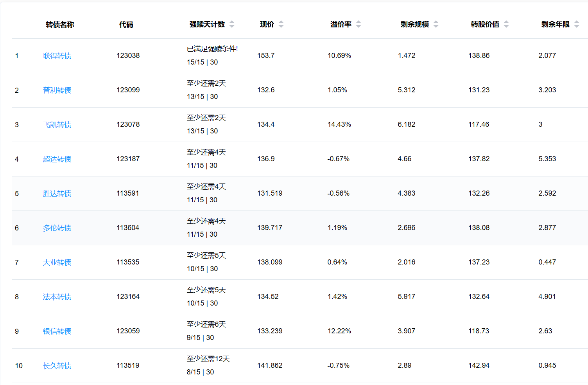Sort by 强赎天计数 using its sort icon

click(x=232, y=24)
